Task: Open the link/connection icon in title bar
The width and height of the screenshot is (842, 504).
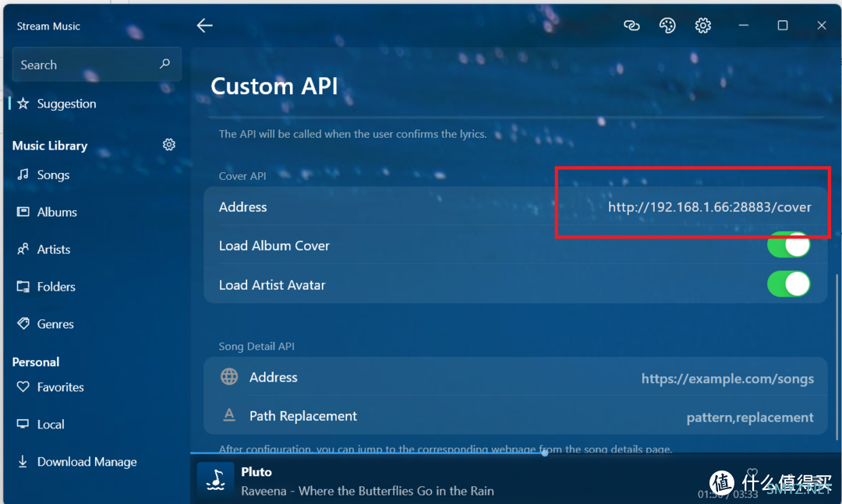Action: click(631, 25)
